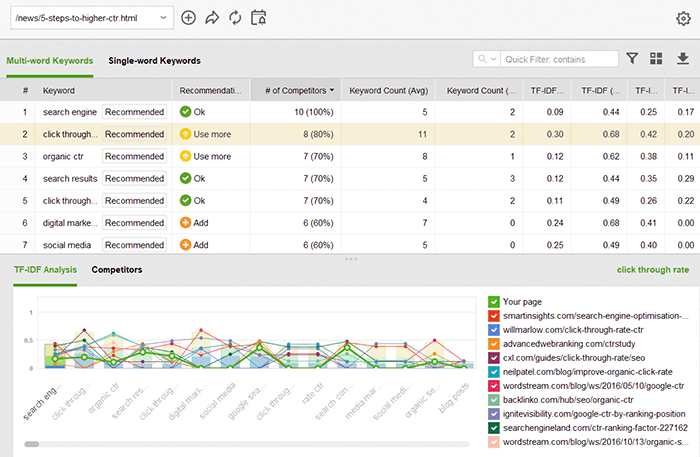Open Quick Filter search options arrow
Screen dimensions: 700x457
click(x=494, y=59)
